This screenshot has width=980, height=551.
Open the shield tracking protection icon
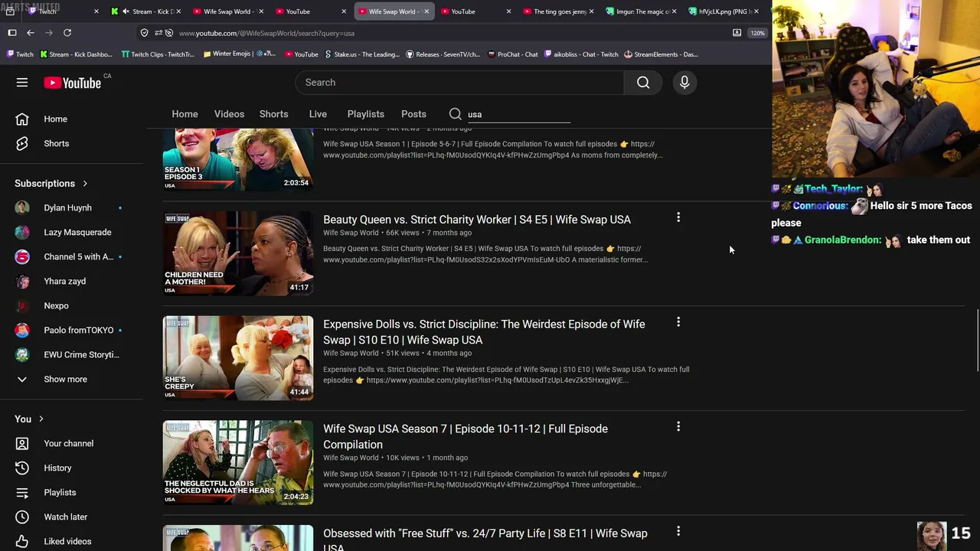(x=144, y=33)
